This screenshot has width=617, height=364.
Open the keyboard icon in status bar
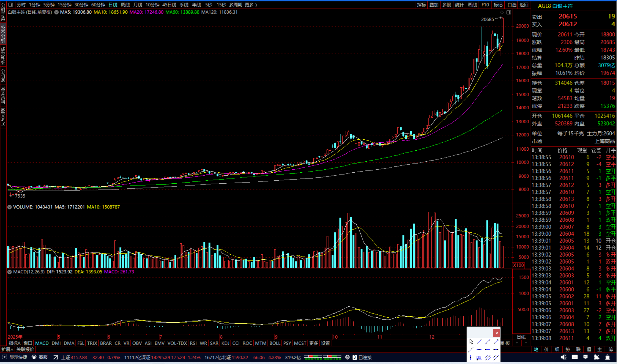pos(574,357)
